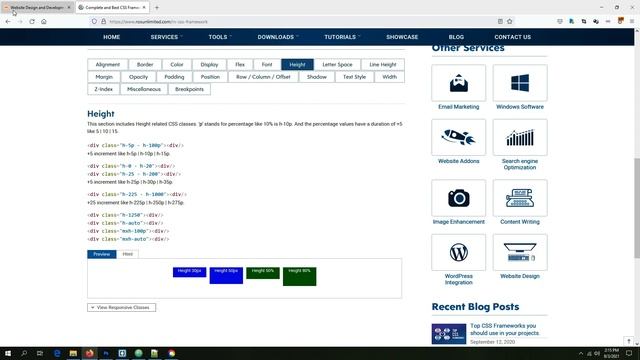The width and height of the screenshot is (640, 360).
Task: Click the WordPress Integration logo icon
Action: [458, 252]
